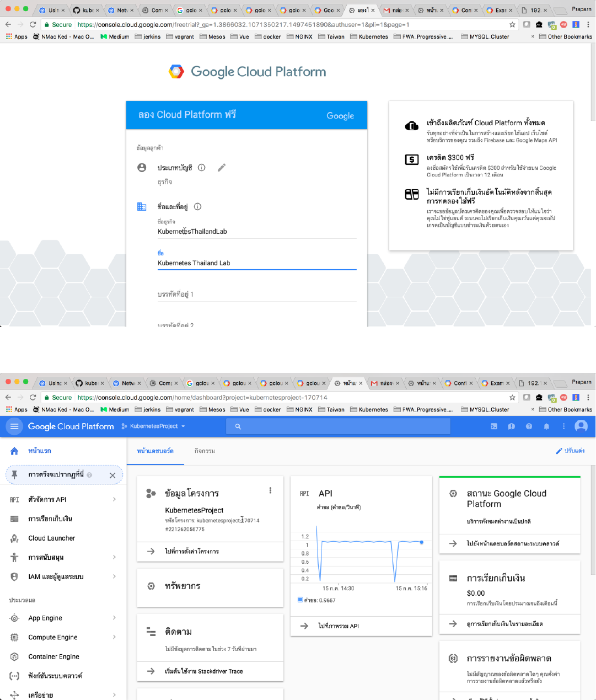Click the Compute Engine chip icon in sidebar
596x700 pixels.
14,638
